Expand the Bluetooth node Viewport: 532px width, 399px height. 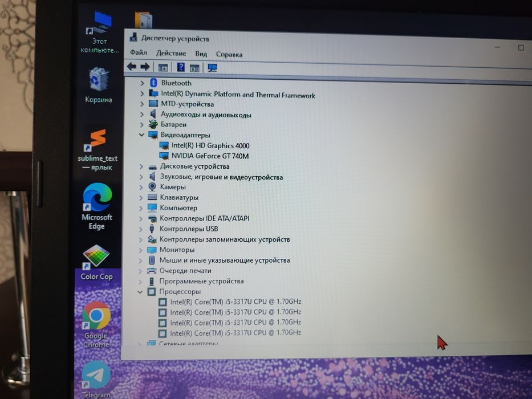coord(142,83)
